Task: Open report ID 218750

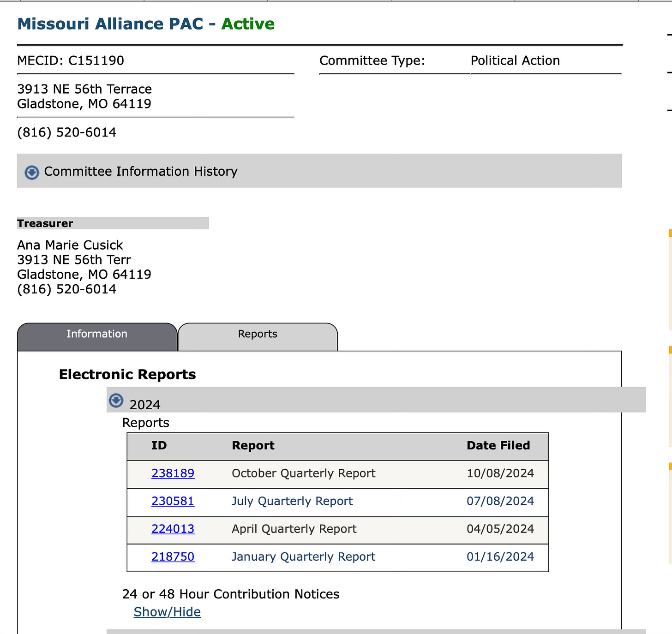Action: (x=173, y=556)
